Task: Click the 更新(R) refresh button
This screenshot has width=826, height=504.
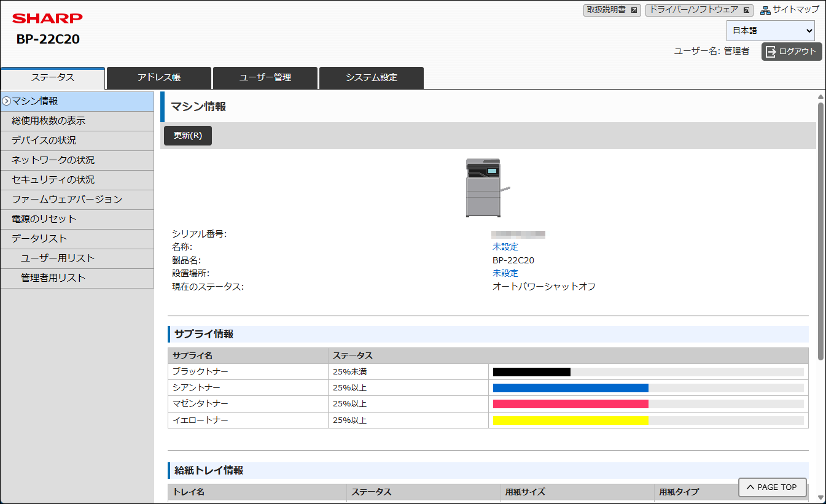Action: point(188,136)
